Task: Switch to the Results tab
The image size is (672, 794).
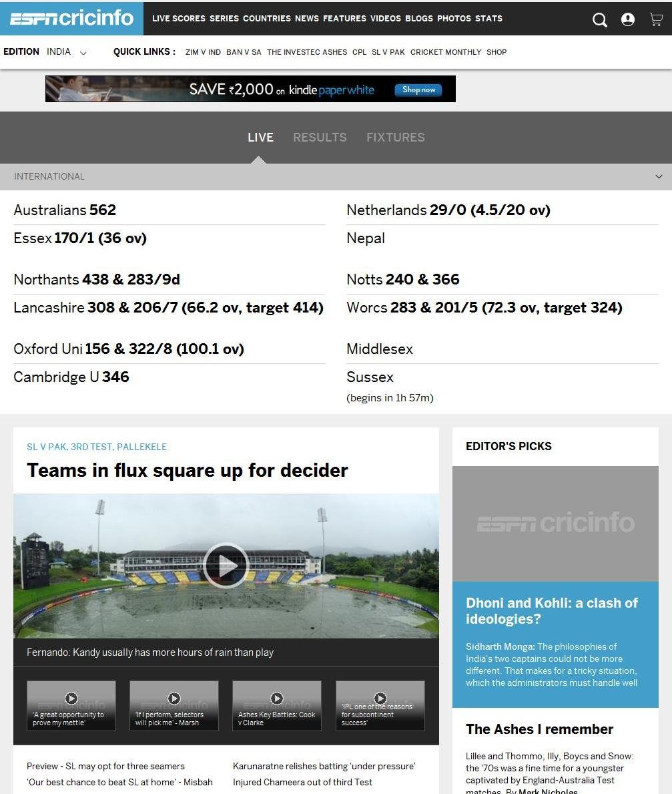Action: pos(320,138)
